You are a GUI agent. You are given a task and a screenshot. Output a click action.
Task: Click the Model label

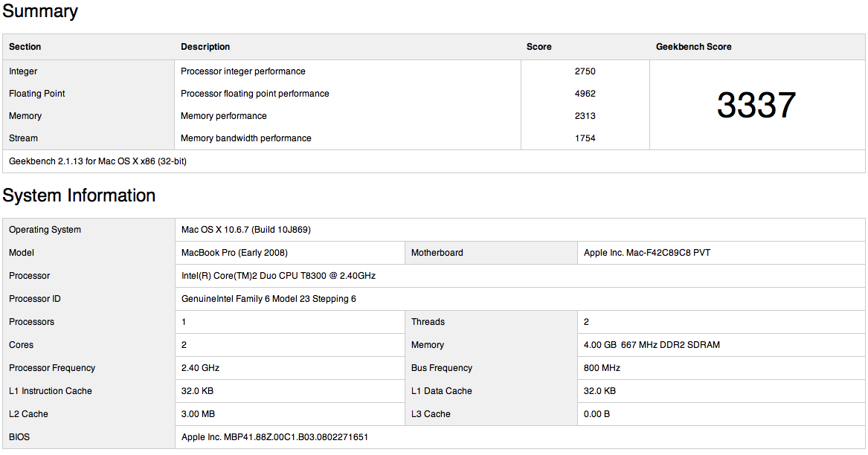click(22, 253)
